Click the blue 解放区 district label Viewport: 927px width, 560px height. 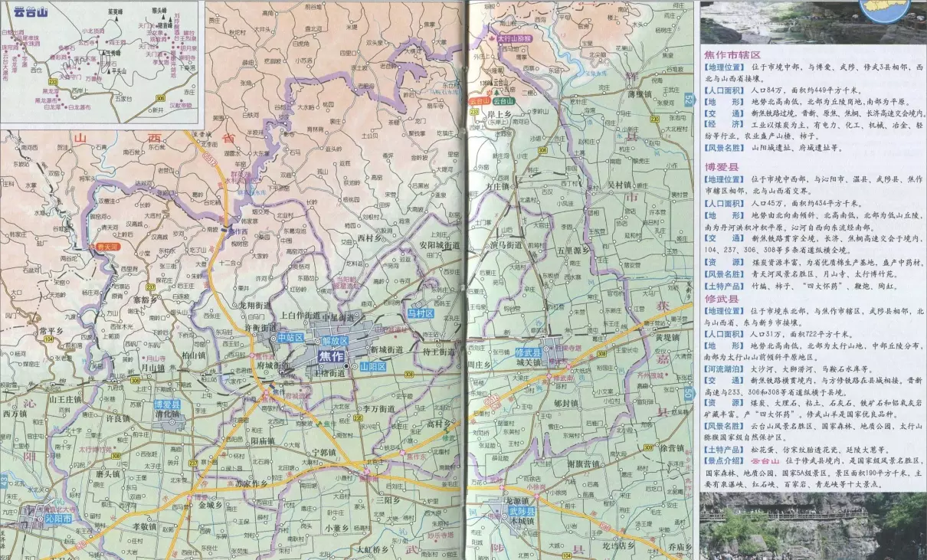pyautogui.click(x=334, y=339)
